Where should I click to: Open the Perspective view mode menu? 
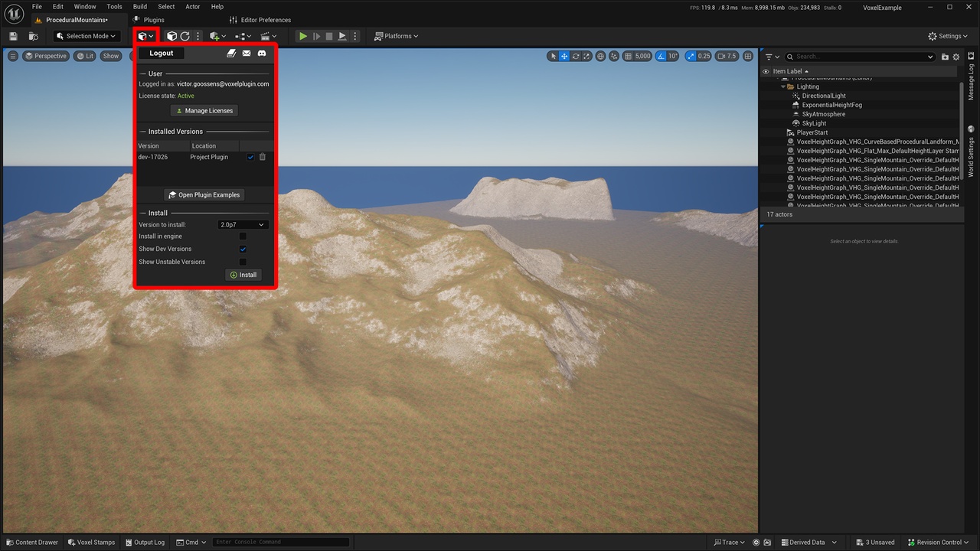(x=45, y=56)
